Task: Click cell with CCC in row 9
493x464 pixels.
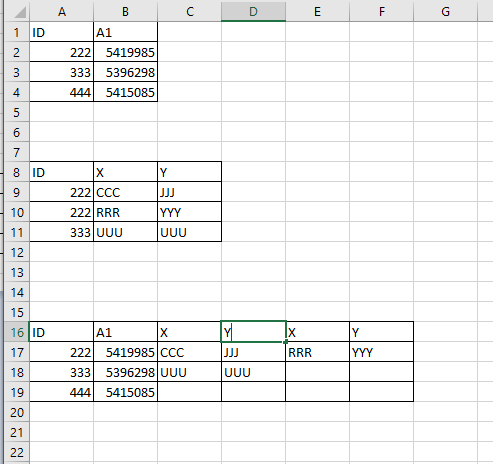Action: click(x=126, y=192)
